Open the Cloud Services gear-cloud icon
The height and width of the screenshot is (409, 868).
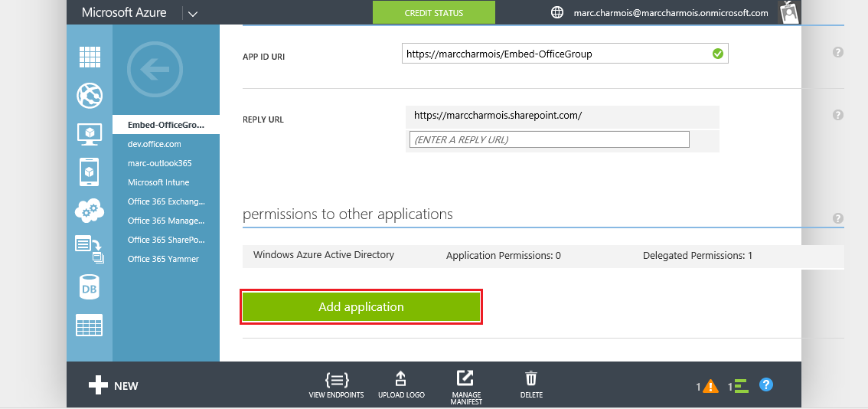point(90,211)
